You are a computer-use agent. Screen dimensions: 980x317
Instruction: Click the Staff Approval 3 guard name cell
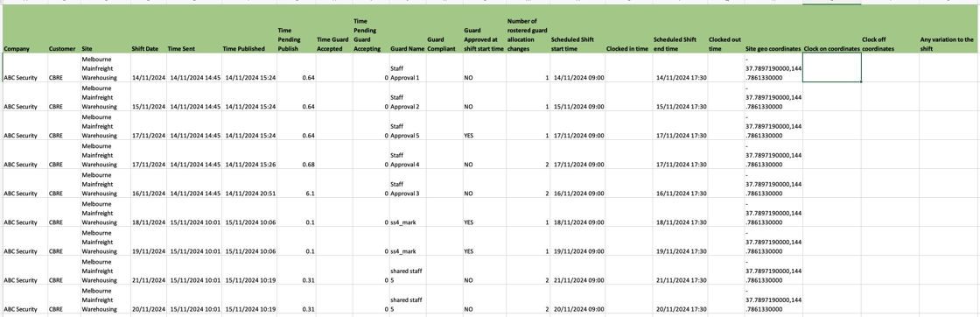(408, 184)
